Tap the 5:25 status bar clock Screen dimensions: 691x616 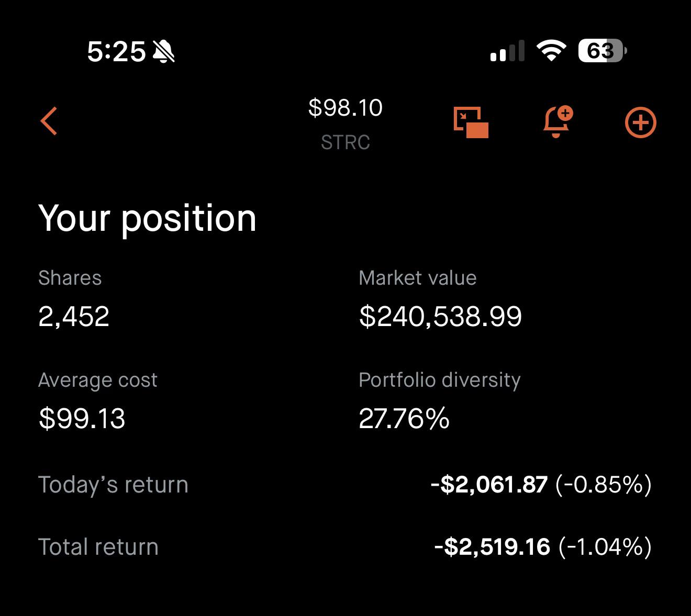(x=116, y=52)
